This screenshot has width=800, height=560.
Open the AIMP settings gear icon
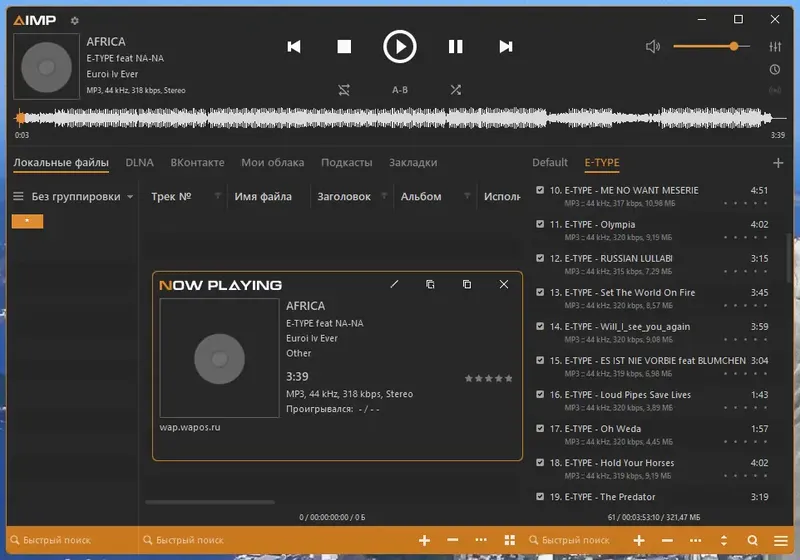tap(74, 20)
